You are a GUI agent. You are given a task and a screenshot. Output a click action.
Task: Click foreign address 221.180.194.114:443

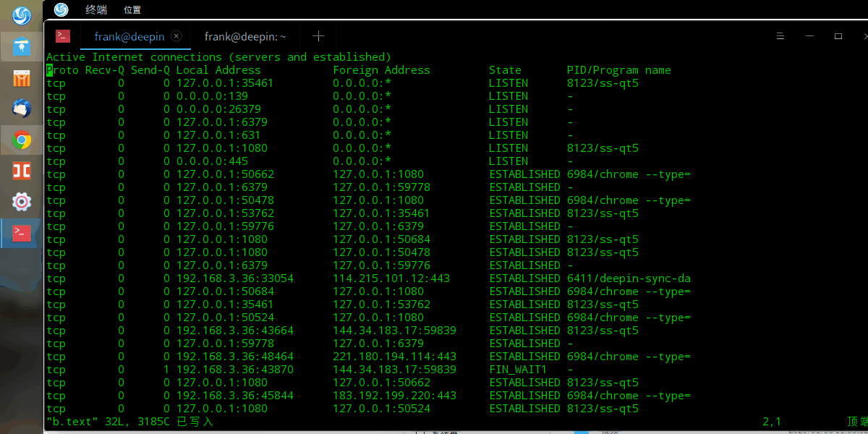(x=394, y=357)
